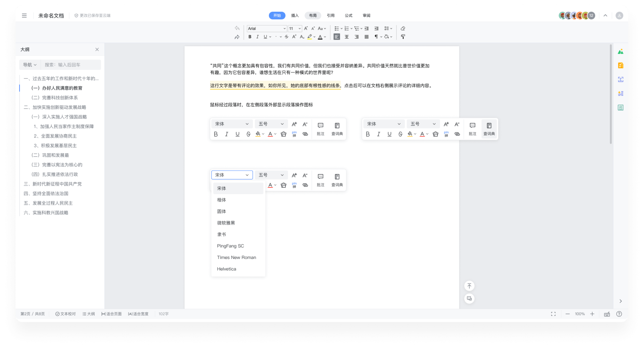
Task: Switch to the 开始 tab
Action: click(277, 16)
